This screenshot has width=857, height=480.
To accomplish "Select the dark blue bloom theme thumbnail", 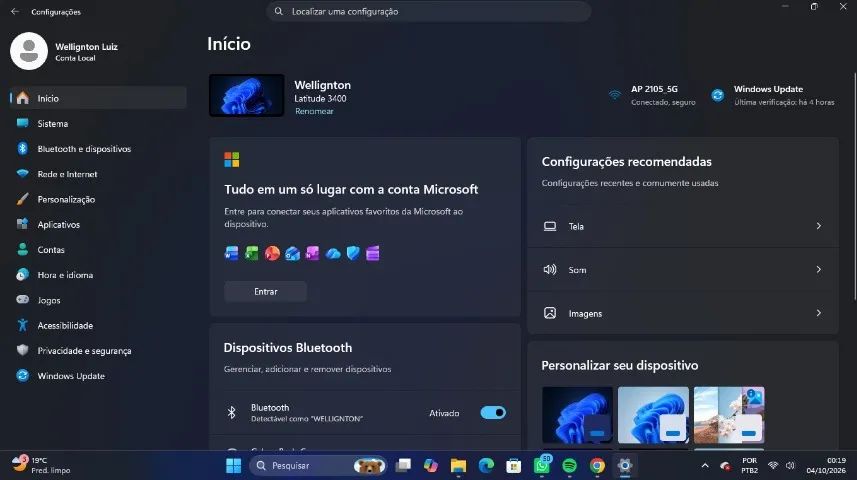I will click(x=577, y=415).
